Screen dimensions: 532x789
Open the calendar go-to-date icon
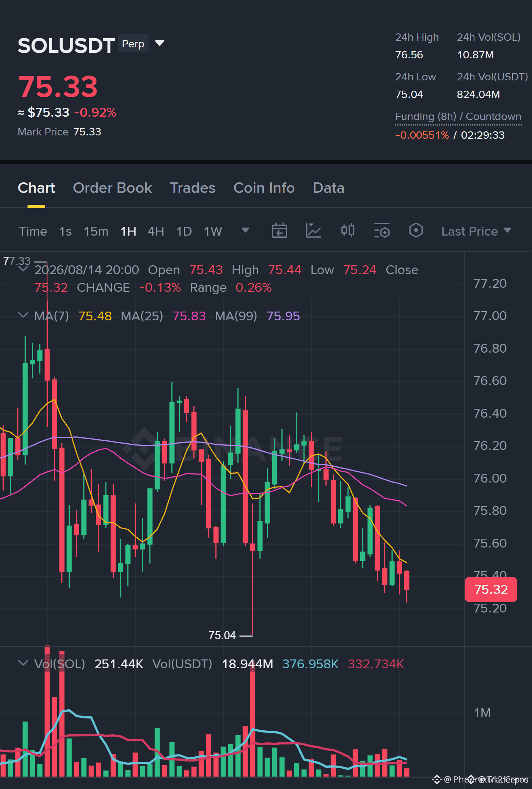pos(279,231)
